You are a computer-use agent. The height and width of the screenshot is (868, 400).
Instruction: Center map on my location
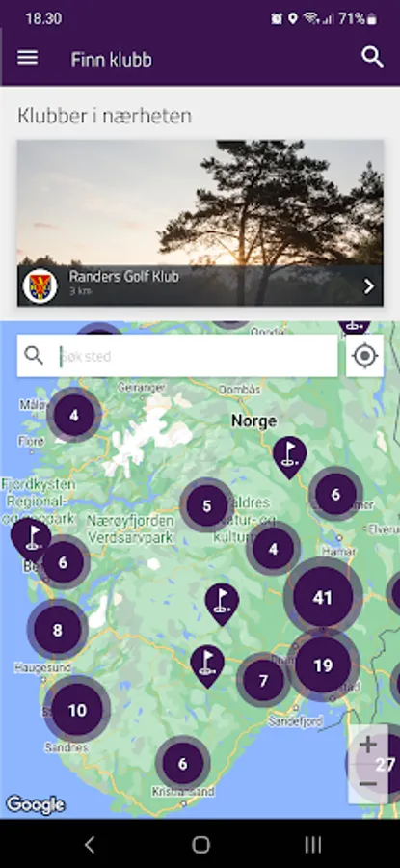tap(364, 356)
